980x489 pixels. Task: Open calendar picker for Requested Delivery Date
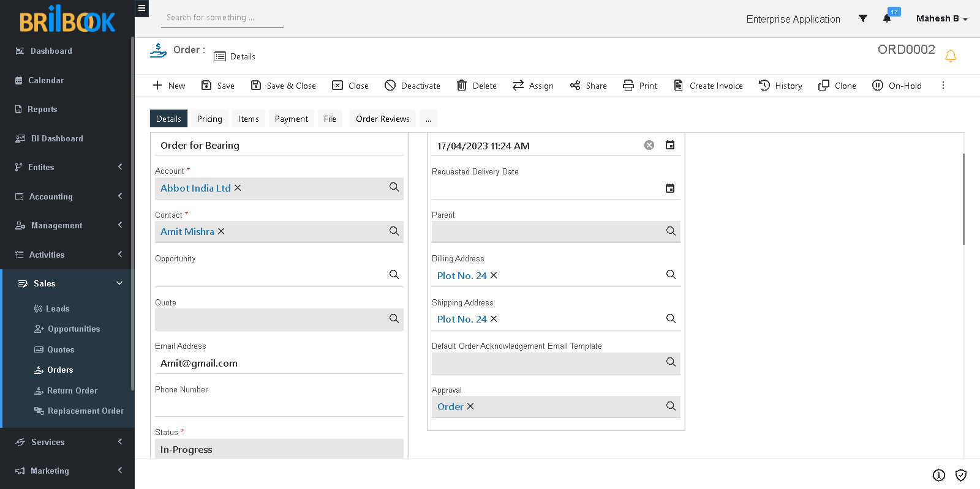pos(670,189)
